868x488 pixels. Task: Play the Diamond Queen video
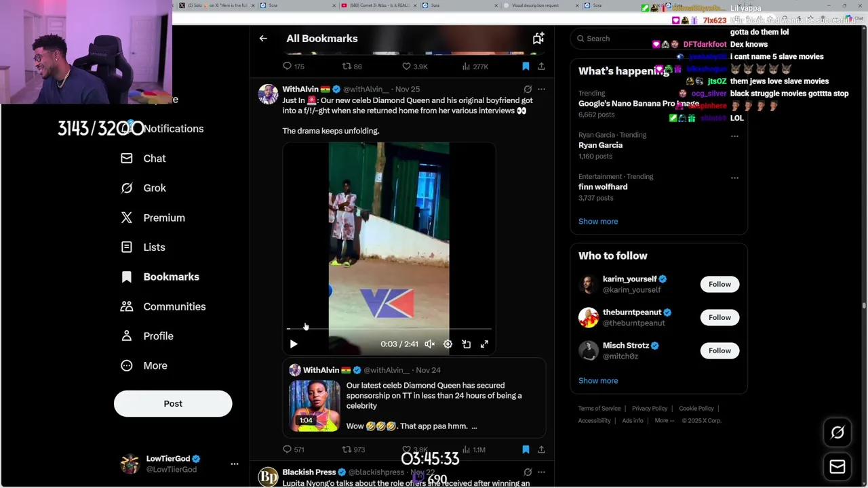point(294,344)
